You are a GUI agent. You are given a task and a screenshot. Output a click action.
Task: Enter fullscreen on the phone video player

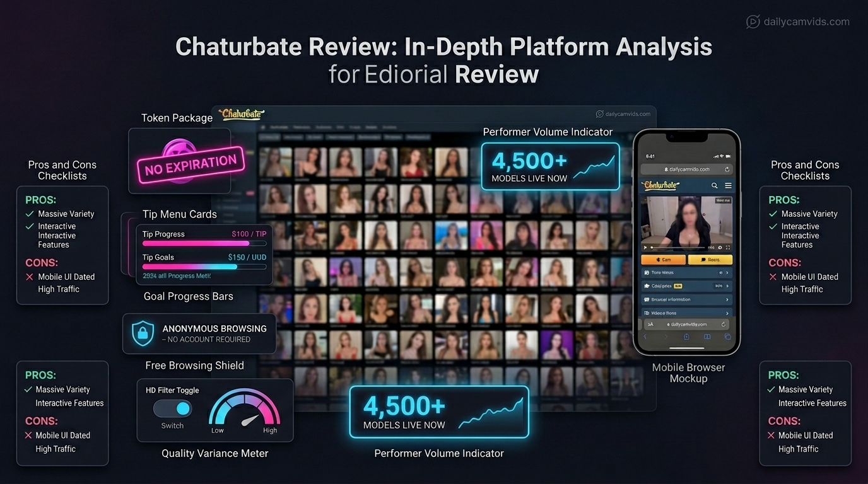point(728,248)
